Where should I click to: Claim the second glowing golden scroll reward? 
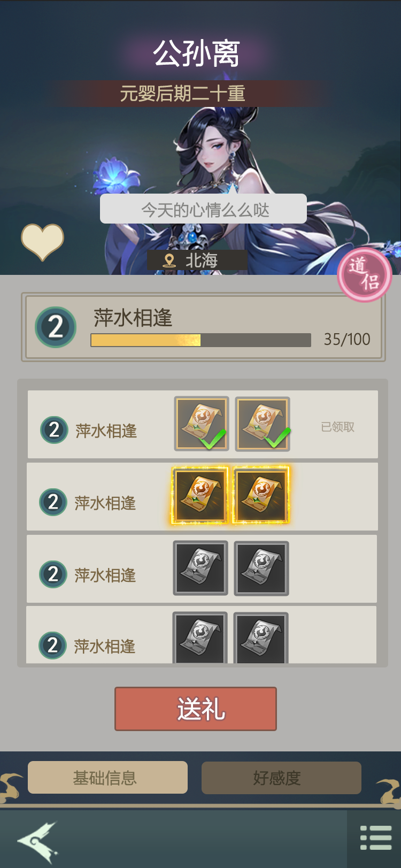(261, 495)
